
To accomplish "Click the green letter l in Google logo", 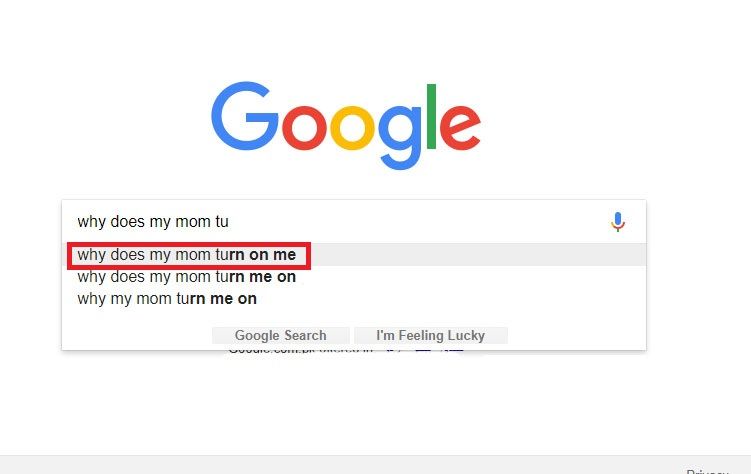I will (432, 116).
